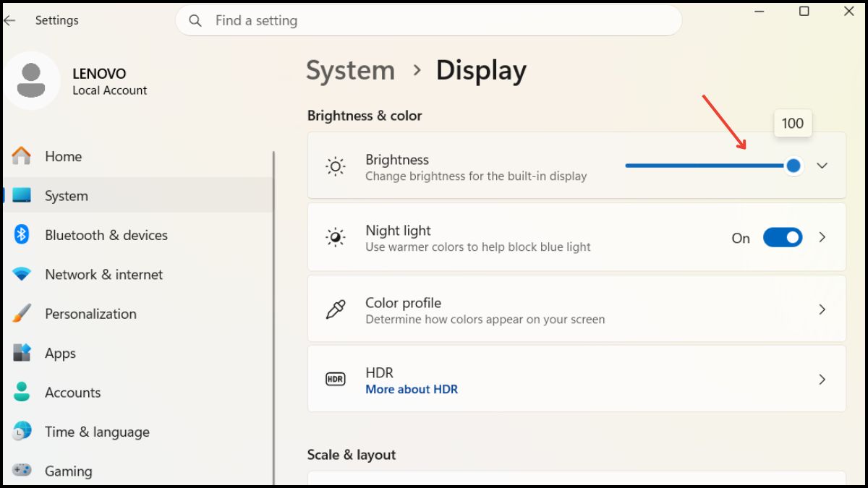The height and width of the screenshot is (488, 868).
Task: Click the System monitor icon in sidebar
Action: (x=22, y=195)
